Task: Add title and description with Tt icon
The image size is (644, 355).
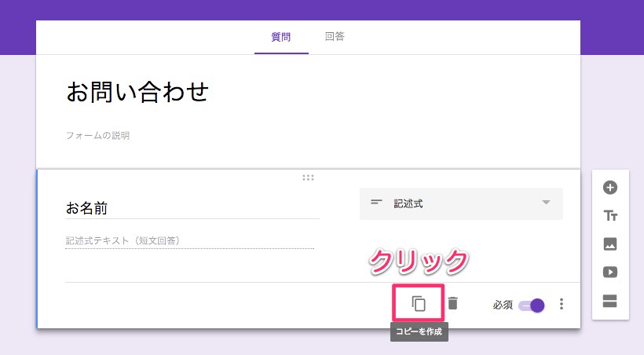Action: [x=610, y=216]
